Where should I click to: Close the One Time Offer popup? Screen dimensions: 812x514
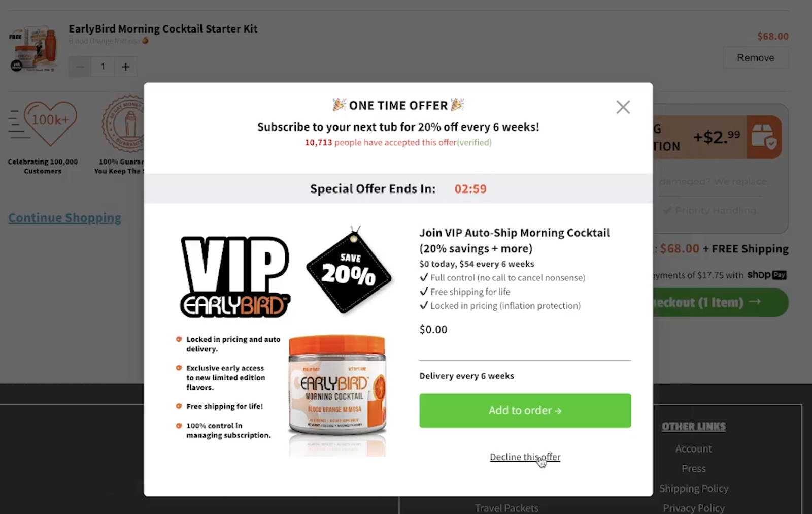623,107
